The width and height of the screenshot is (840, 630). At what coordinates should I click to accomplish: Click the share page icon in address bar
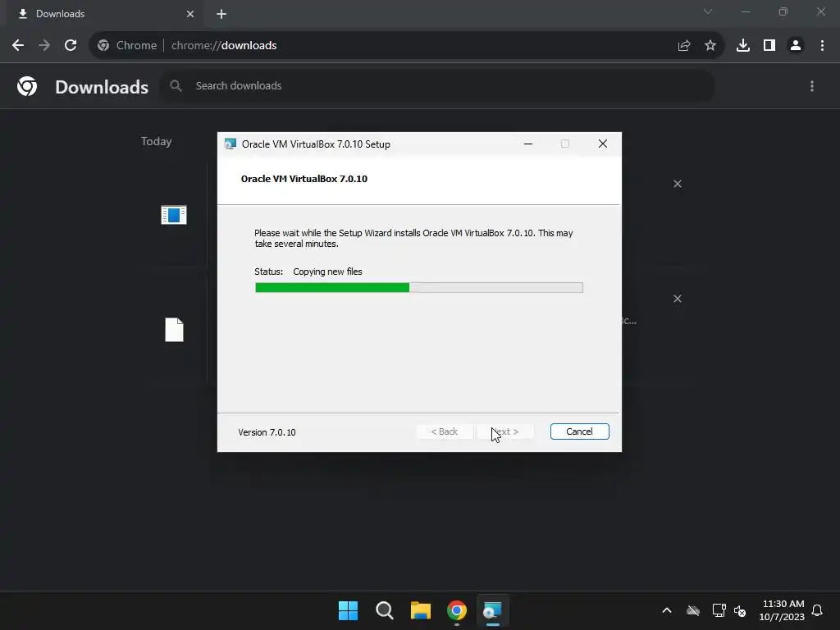tap(684, 46)
